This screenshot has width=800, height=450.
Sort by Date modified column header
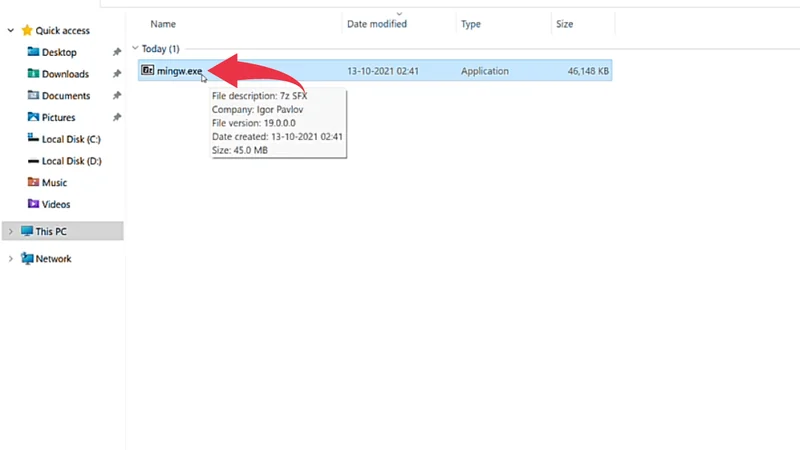(x=376, y=22)
